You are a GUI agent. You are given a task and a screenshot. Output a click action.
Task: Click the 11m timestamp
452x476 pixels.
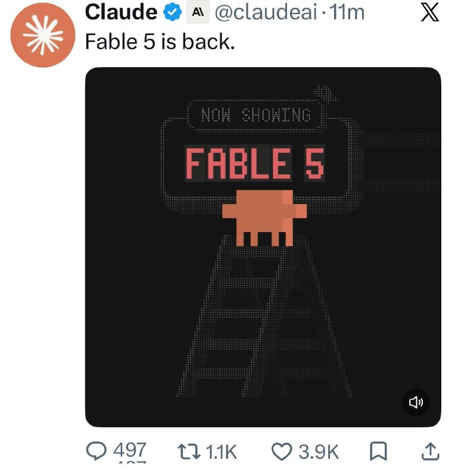pyautogui.click(x=347, y=12)
